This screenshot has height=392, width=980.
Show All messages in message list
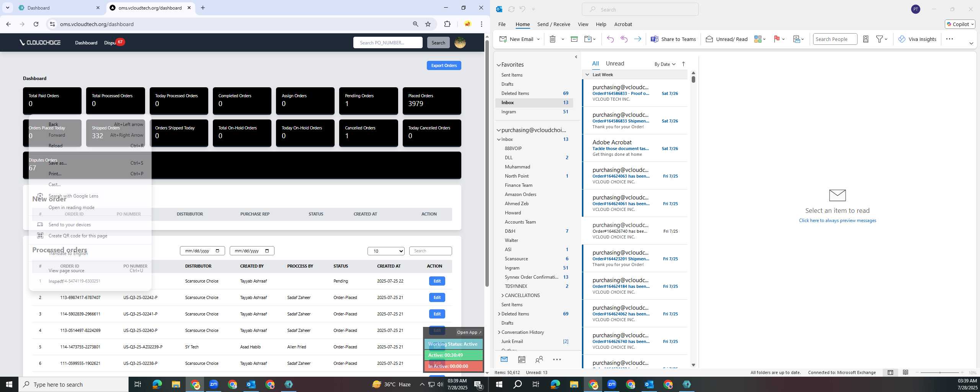click(595, 64)
